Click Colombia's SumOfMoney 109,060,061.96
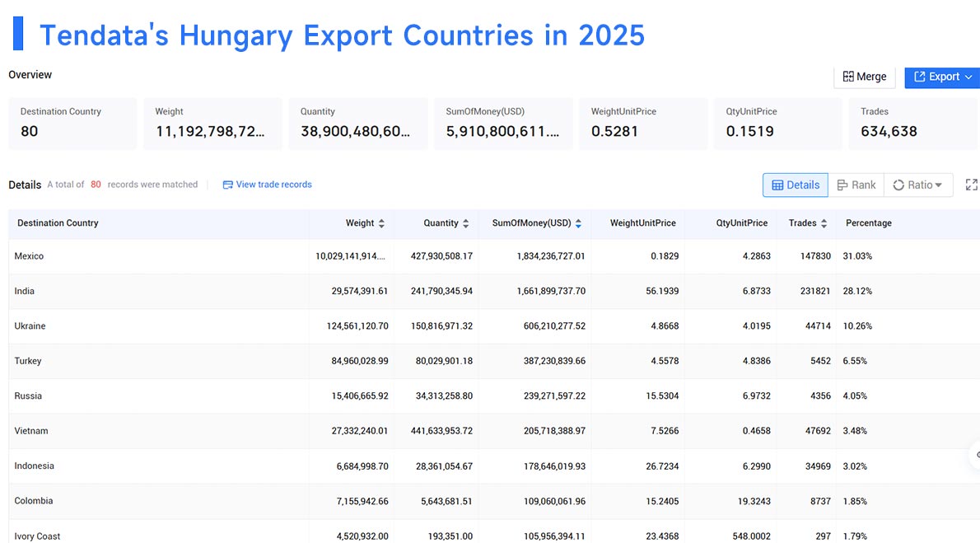The width and height of the screenshot is (980, 543). click(x=554, y=501)
